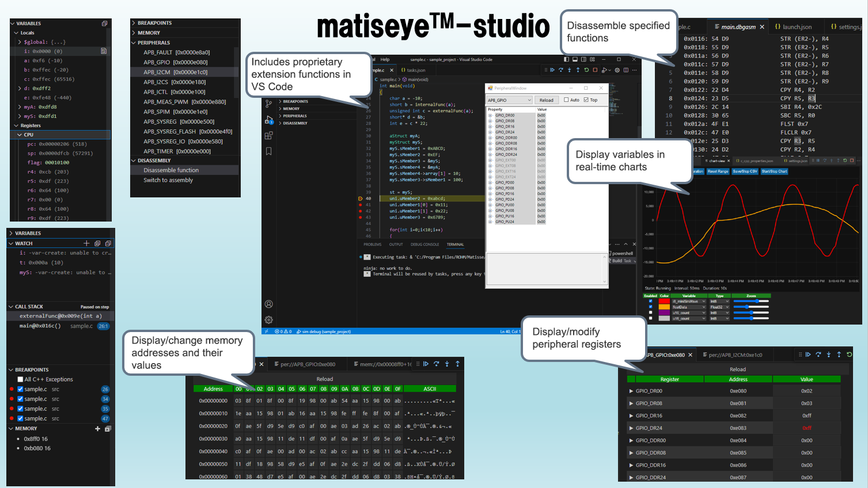868x488 pixels.
Task: Toggle the Auto checkbox in PeripheralWindow
Action: [566, 100]
